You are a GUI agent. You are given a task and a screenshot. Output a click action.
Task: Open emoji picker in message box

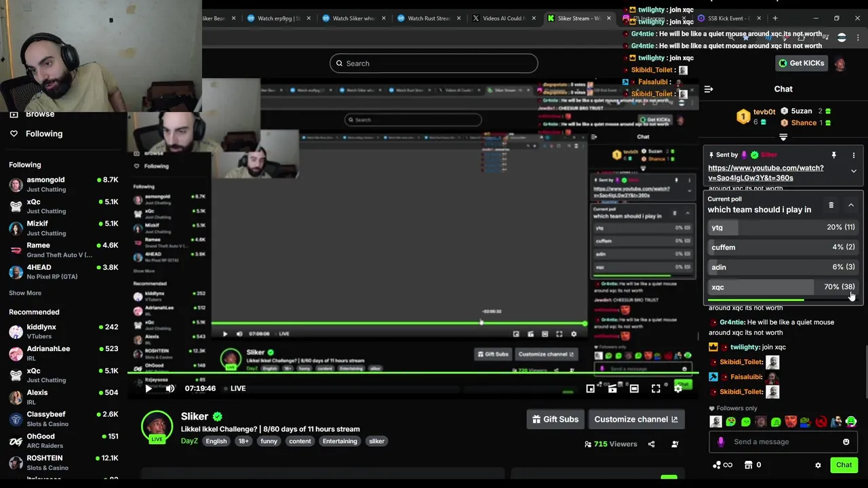pos(846,442)
